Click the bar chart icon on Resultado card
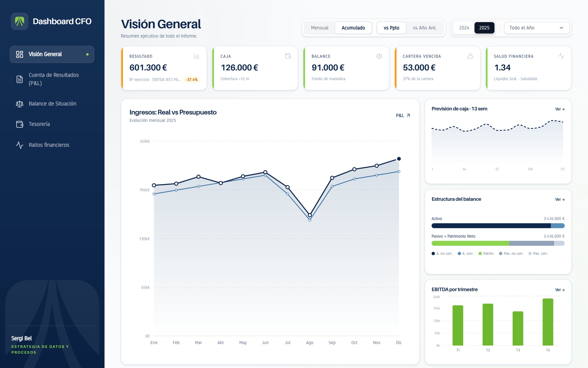This screenshot has height=368, width=588. click(x=197, y=56)
